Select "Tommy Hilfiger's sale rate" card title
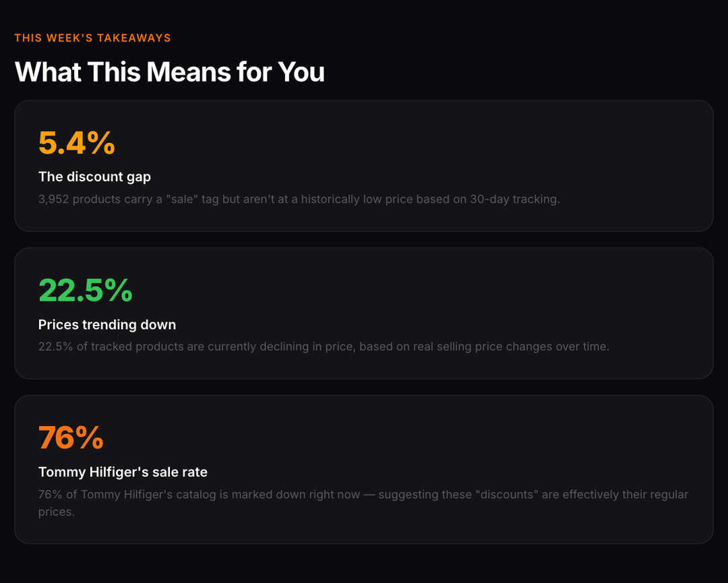 coord(123,472)
